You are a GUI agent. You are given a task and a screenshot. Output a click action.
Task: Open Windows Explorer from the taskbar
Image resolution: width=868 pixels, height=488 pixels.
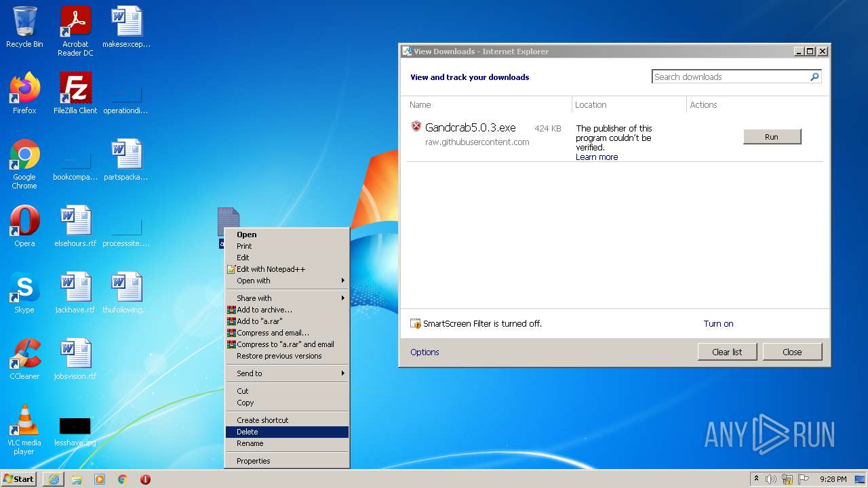pos(77,479)
